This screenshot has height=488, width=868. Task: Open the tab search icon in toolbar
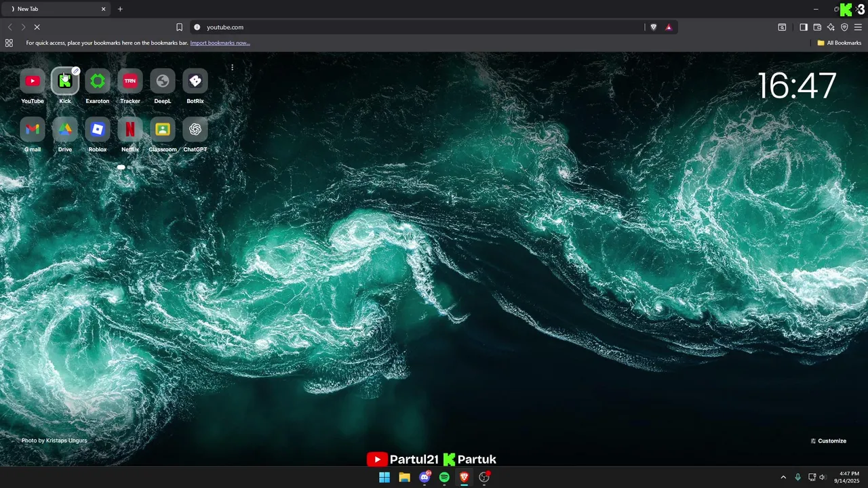coord(782,27)
